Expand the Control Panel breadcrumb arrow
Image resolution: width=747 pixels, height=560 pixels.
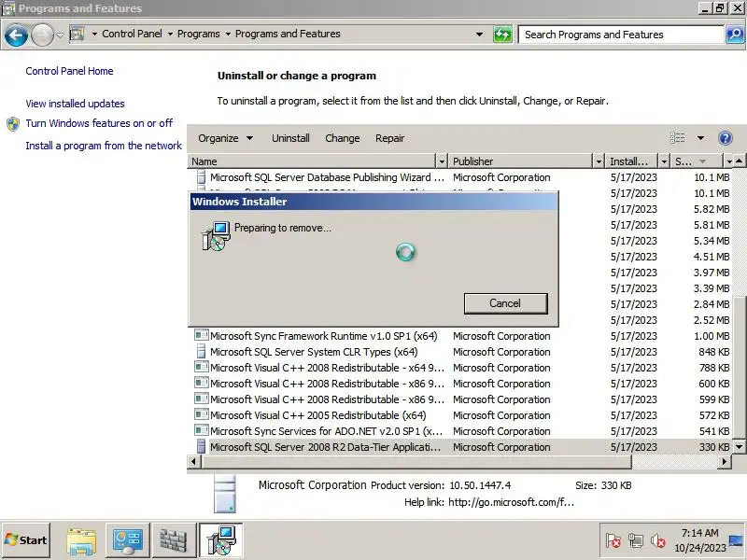click(x=170, y=35)
